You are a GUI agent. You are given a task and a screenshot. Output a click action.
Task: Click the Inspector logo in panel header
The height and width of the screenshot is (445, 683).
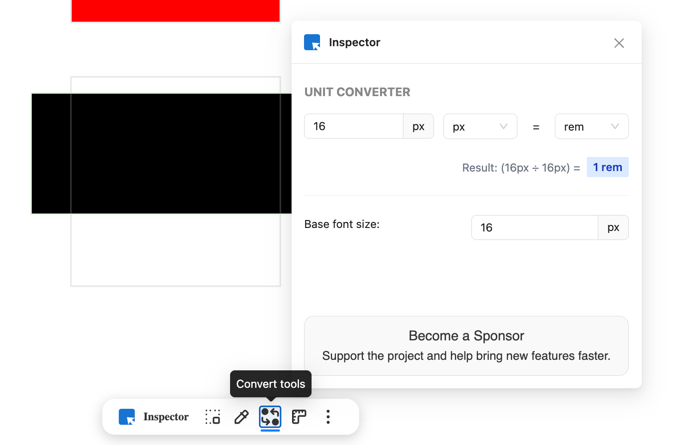[x=312, y=42]
